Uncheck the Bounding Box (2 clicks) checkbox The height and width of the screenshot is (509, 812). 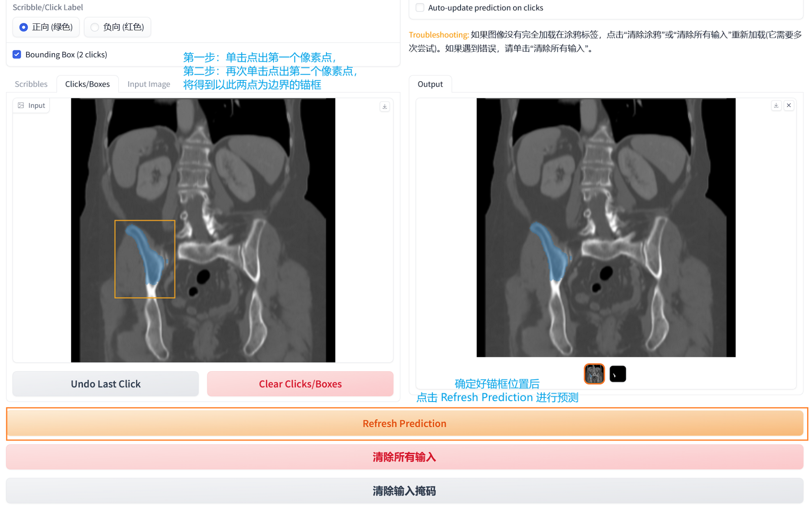[17, 55]
